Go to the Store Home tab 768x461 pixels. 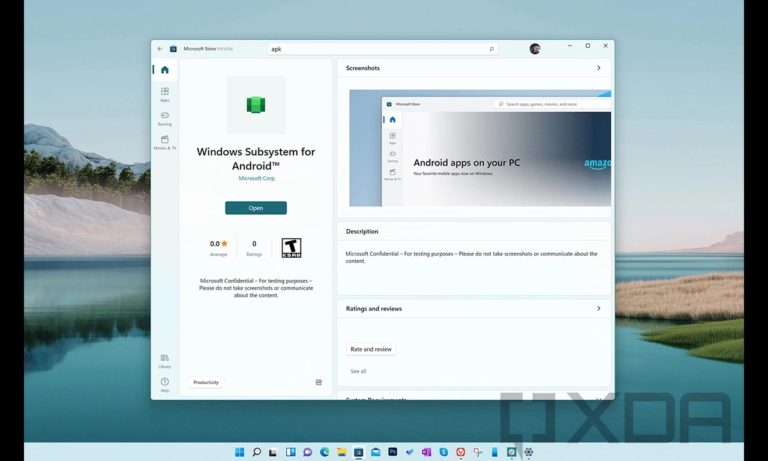[x=165, y=70]
